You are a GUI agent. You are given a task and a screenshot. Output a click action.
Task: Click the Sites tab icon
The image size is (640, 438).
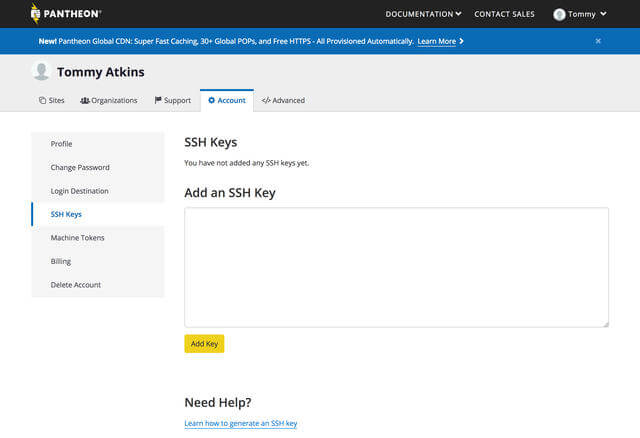pos(42,100)
